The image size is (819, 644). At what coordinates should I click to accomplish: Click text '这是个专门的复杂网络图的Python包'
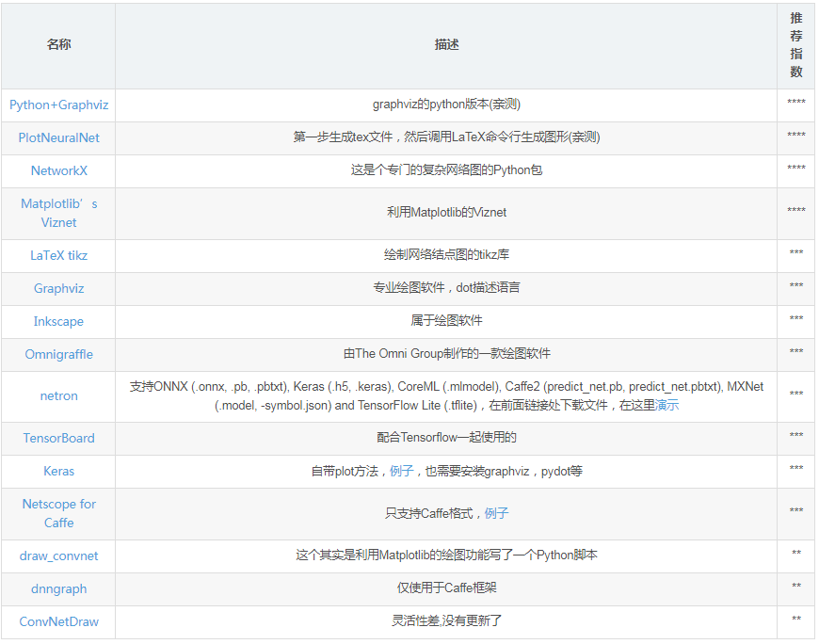(446, 170)
